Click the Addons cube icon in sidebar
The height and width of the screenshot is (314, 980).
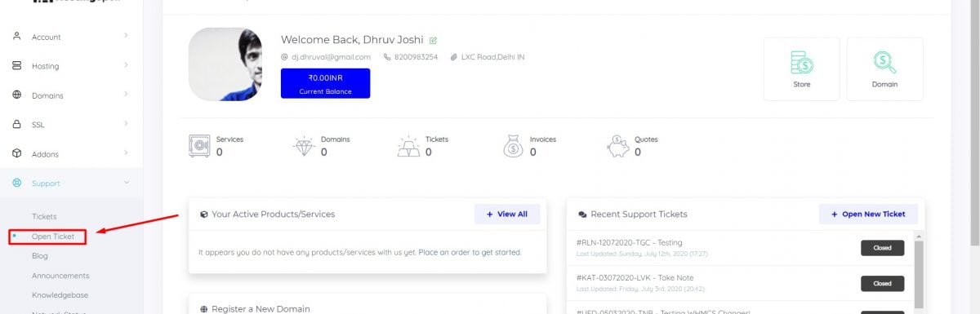pos(16,153)
